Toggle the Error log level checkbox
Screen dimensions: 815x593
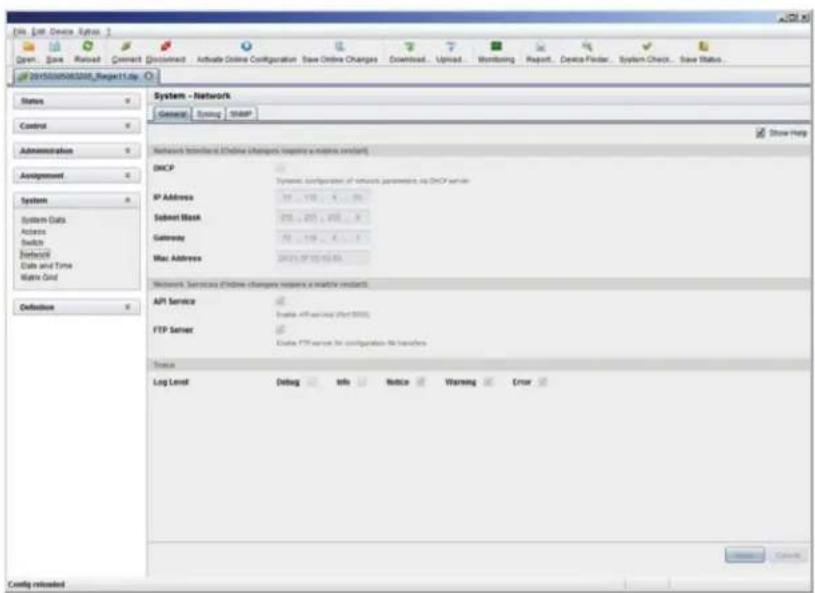(x=543, y=382)
